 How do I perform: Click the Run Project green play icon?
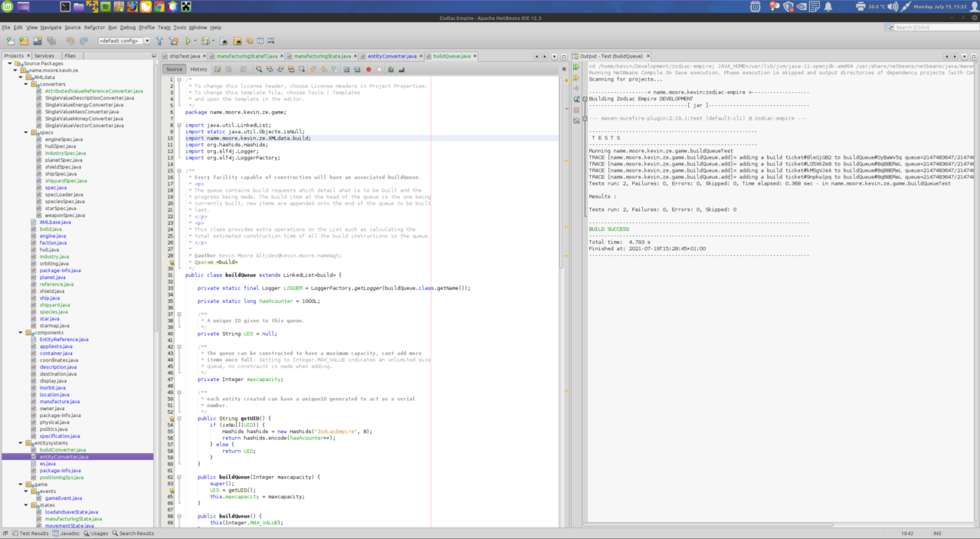tap(188, 41)
